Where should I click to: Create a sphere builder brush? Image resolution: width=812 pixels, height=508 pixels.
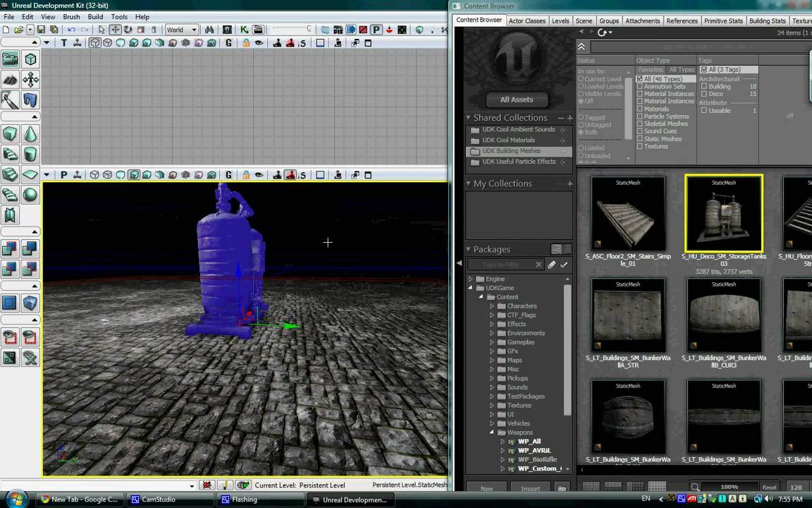(x=30, y=195)
